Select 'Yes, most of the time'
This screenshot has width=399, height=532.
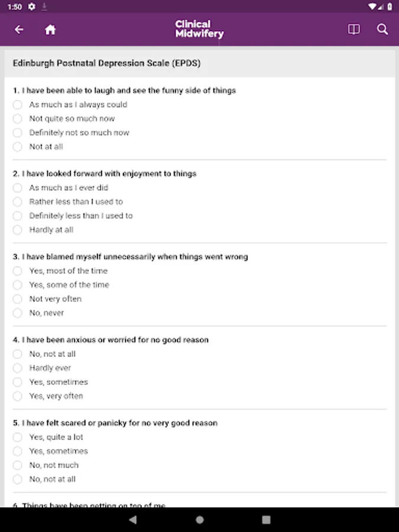coord(18,271)
